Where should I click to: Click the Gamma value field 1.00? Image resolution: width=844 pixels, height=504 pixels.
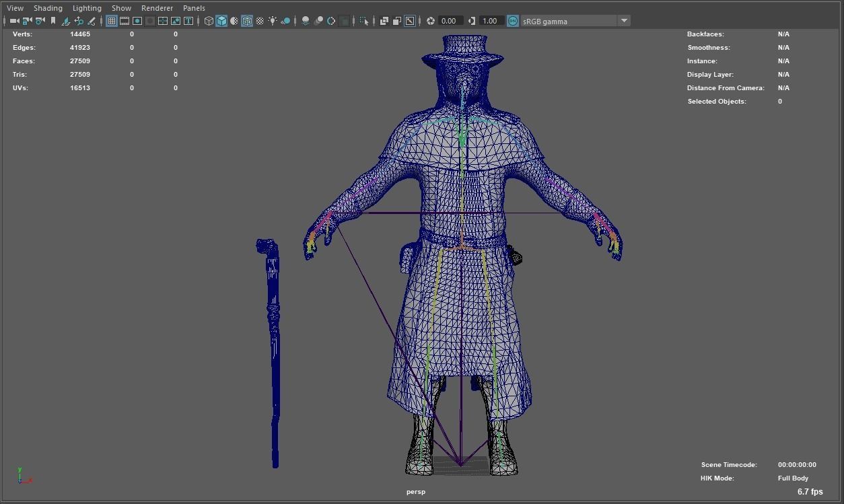pyautogui.click(x=491, y=21)
